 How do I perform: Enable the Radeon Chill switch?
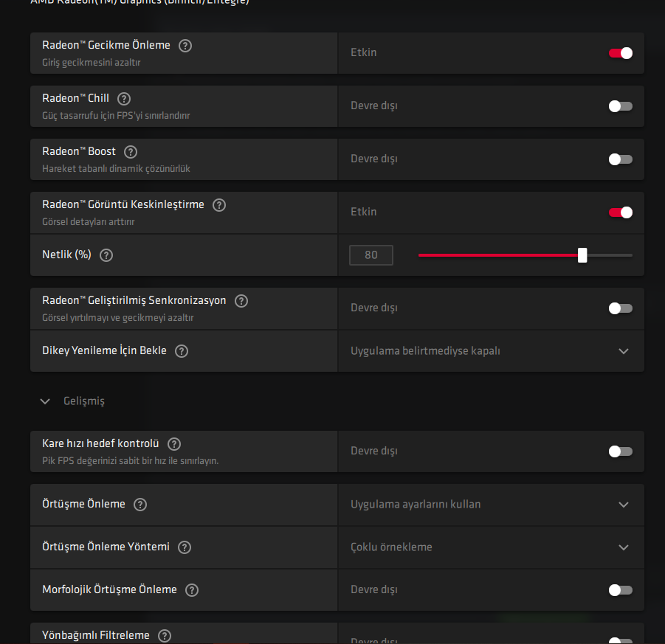[620, 106]
